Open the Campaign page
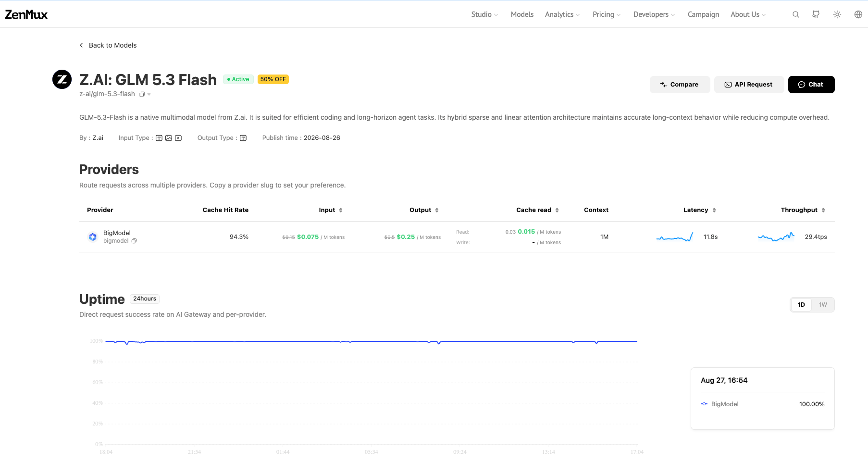Viewport: 868px width, 475px height. click(x=703, y=14)
